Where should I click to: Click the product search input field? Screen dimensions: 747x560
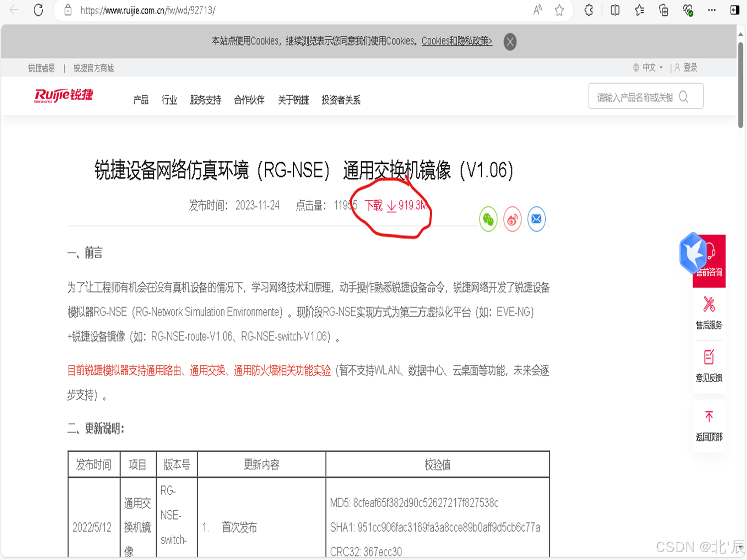click(635, 97)
